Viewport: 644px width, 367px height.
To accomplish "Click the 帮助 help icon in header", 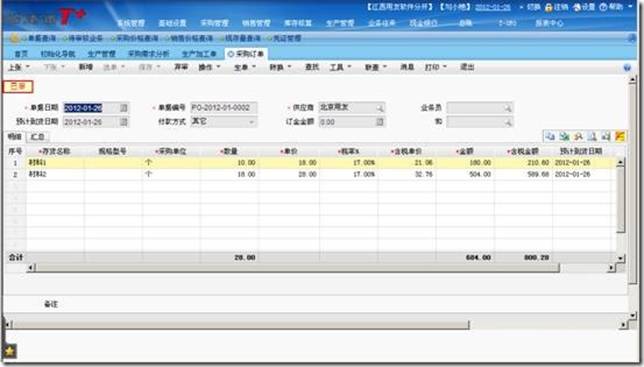I will 603,7.
